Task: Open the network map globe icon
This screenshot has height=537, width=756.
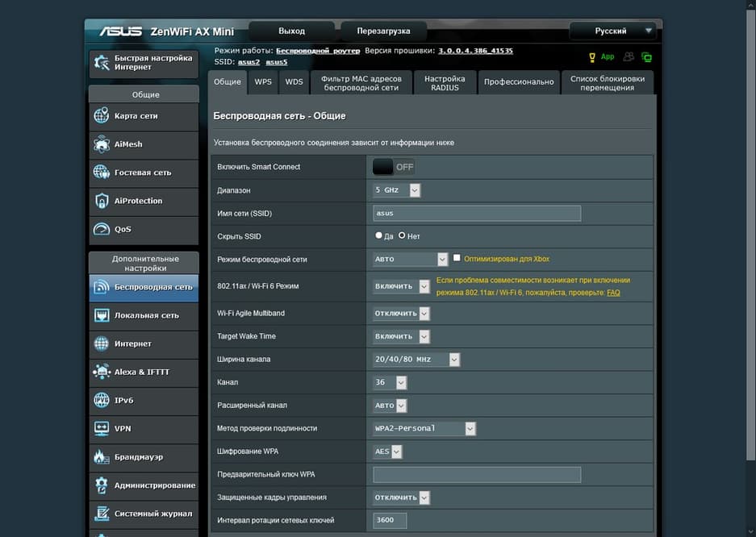Action: point(102,116)
